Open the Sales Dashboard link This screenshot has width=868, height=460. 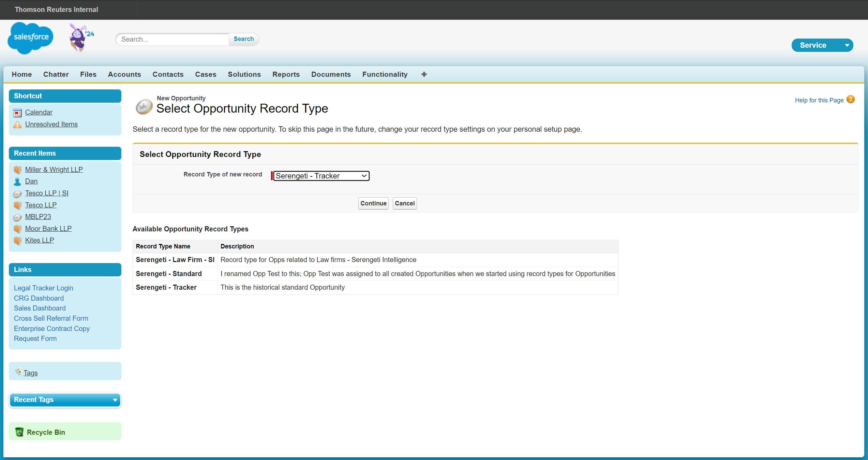[40, 308]
